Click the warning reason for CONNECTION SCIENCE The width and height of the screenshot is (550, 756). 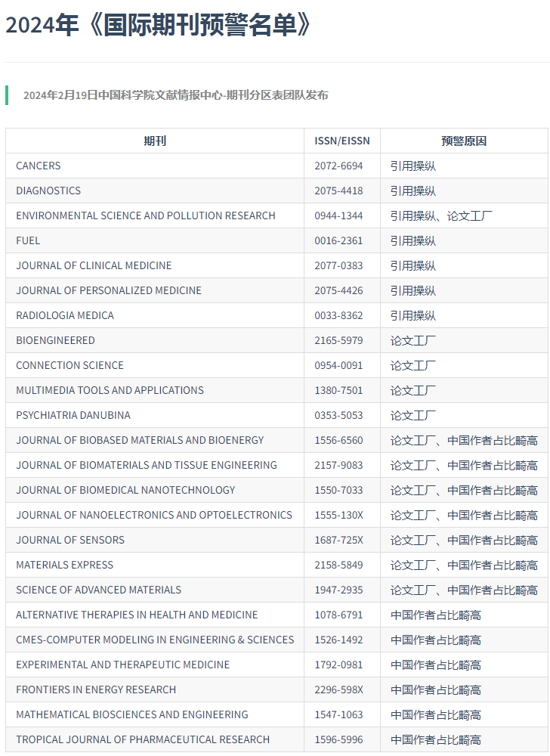click(412, 365)
